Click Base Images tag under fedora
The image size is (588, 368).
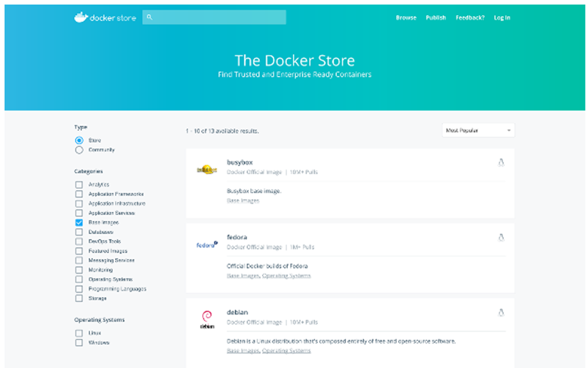[x=242, y=276]
